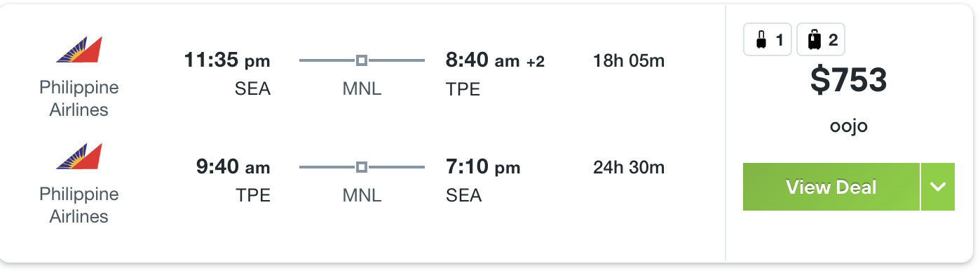Expand the dropdown arrow beside View Deal
The image size is (980, 271).
tap(938, 187)
